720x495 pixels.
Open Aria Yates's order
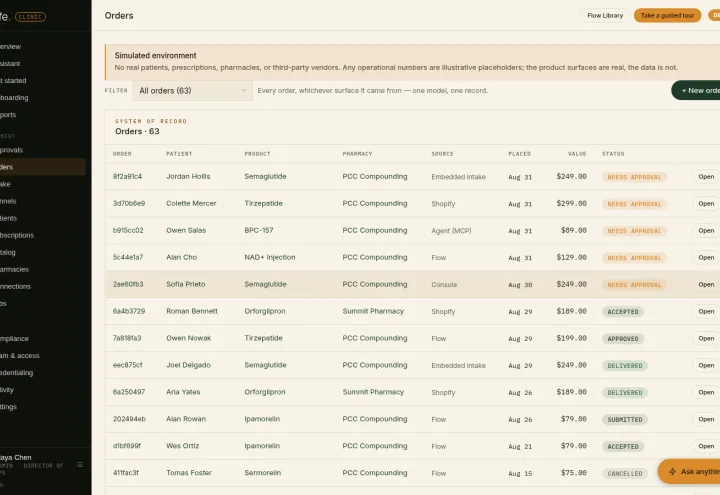706,392
